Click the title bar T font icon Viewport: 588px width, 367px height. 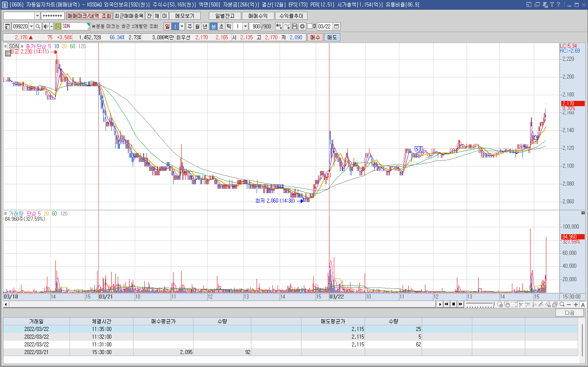pyautogui.click(x=552, y=4)
